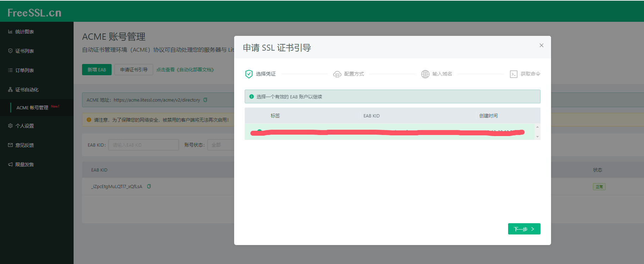Screen dimensions: 644x264
Task: Go to 订单列表 sidebar item
Action: 24,70
